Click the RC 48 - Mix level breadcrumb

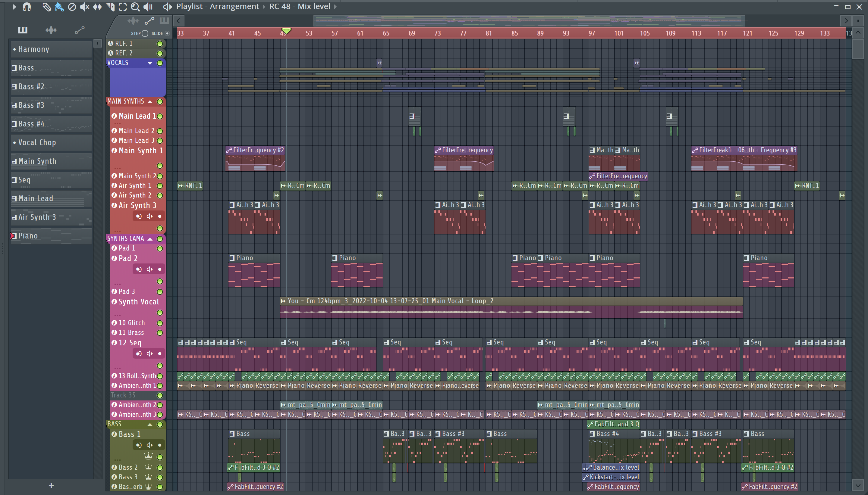pyautogui.click(x=300, y=6)
